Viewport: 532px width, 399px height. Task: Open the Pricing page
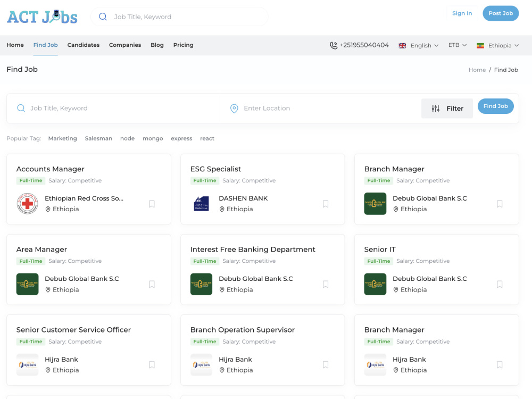point(183,45)
